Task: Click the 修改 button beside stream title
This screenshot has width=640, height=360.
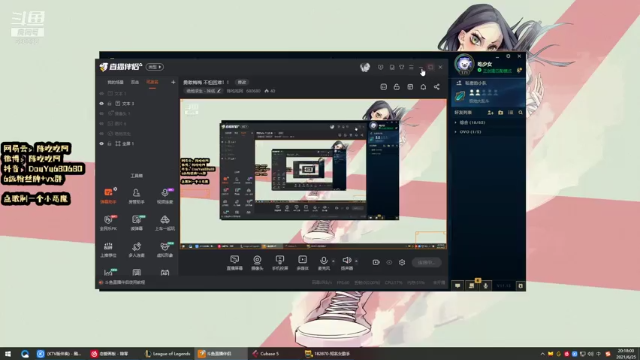Action: [242, 82]
